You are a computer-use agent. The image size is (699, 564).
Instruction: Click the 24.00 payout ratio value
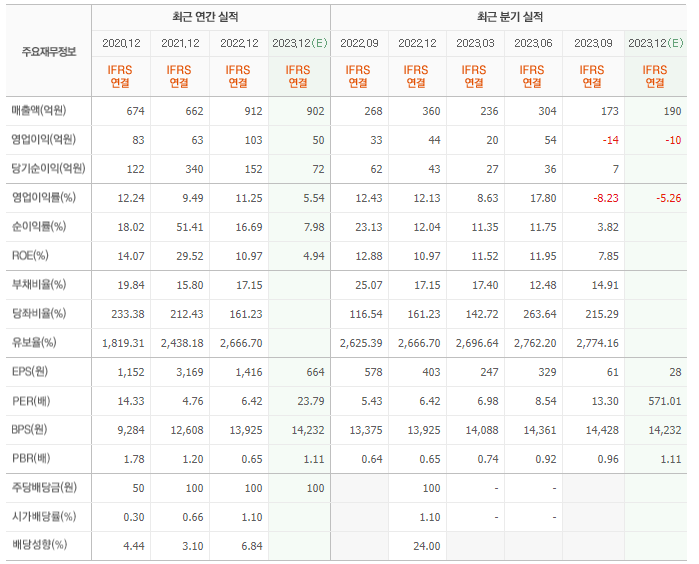pyautogui.click(x=427, y=546)
